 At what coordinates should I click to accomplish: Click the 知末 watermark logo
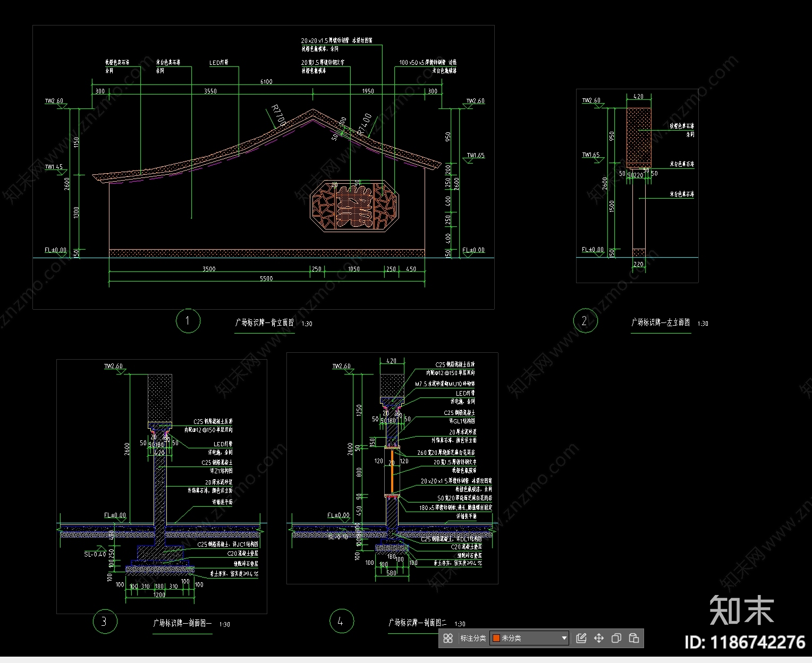[742, 610]
